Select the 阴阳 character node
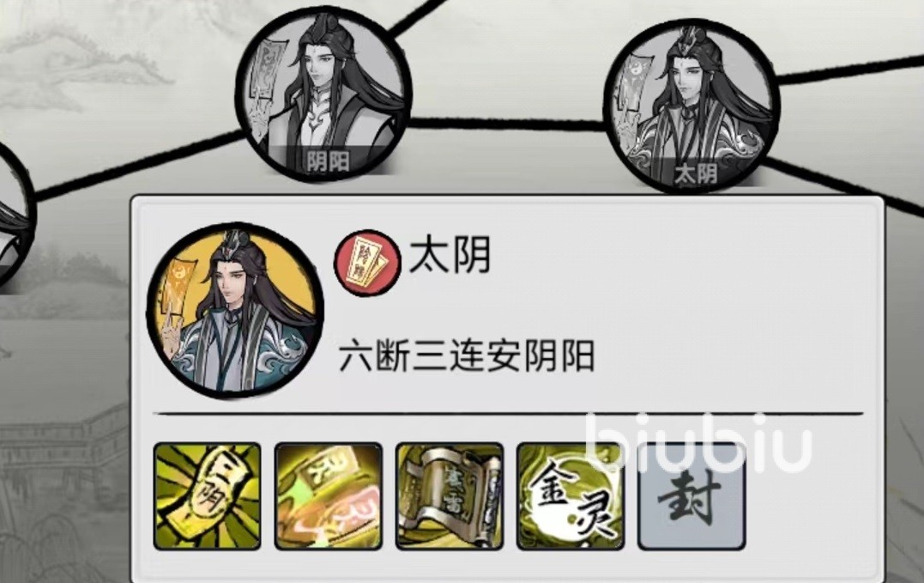 click(x=323, y=93)
